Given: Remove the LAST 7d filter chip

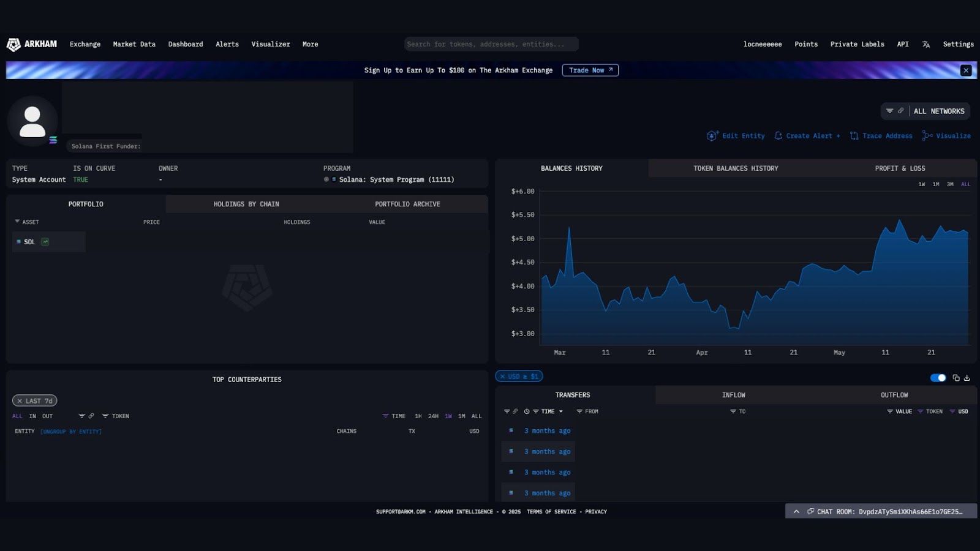Looking at the screenshot, I should tap(20, 401).
